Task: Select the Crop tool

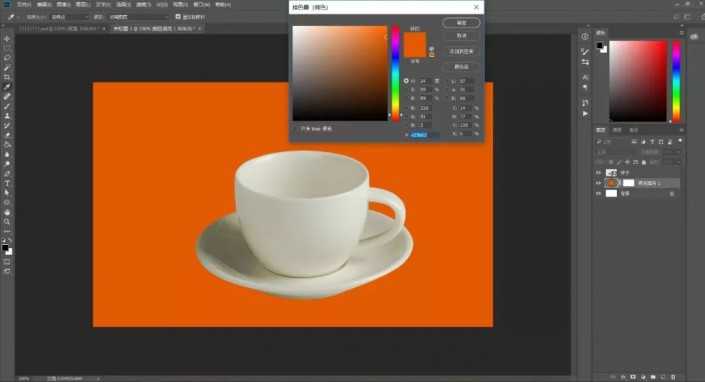Action: coord(7,77)
